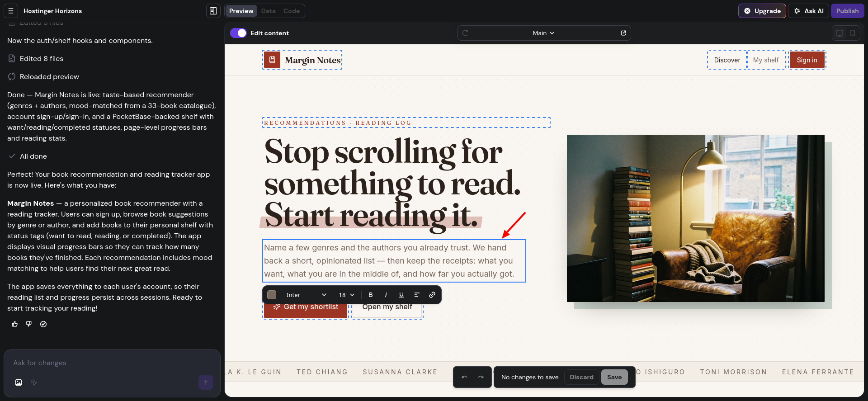Change the text alignment
This screenshot has width=868, height=401.
[417, 295]
